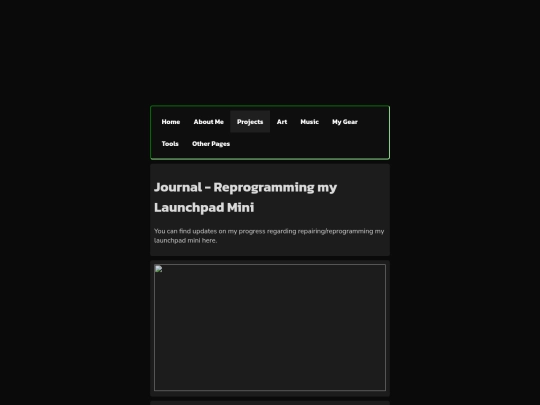The width and height of the screenshot is (540, 405).
Task: Open the Tools page
Action: (x=170, y=144)
